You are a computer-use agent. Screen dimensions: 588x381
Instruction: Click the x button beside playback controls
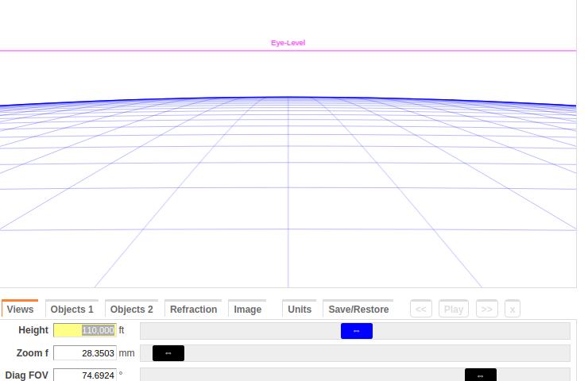[513, 310]
